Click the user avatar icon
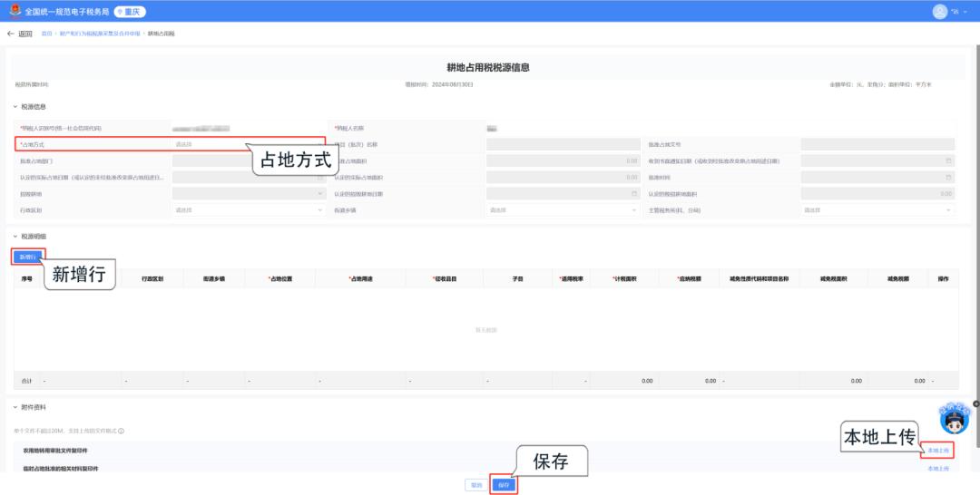The height and width of the screenshot is (495, 980). pos(939,12)
